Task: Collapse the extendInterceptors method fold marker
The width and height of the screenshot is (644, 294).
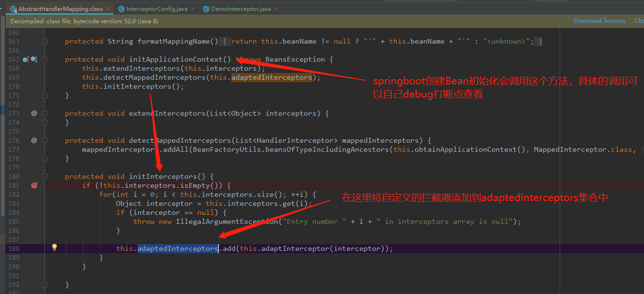Action: click(45, 113)
